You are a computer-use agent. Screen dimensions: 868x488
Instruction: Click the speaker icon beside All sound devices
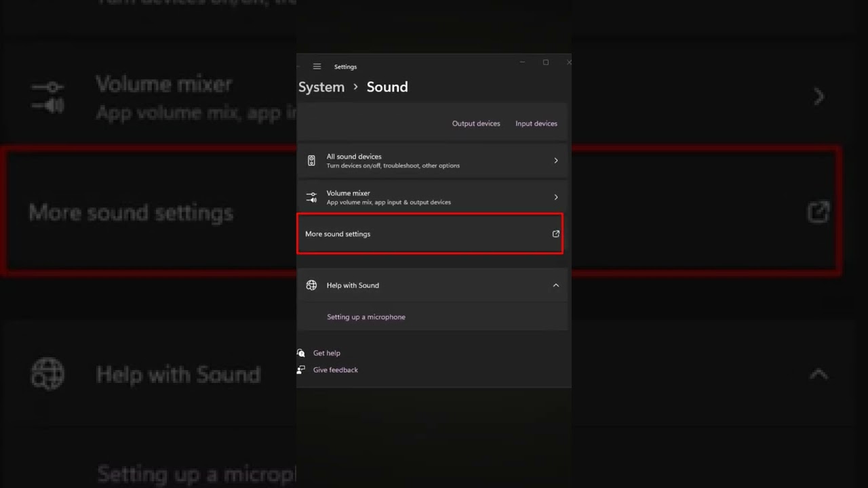click(311, 161)
